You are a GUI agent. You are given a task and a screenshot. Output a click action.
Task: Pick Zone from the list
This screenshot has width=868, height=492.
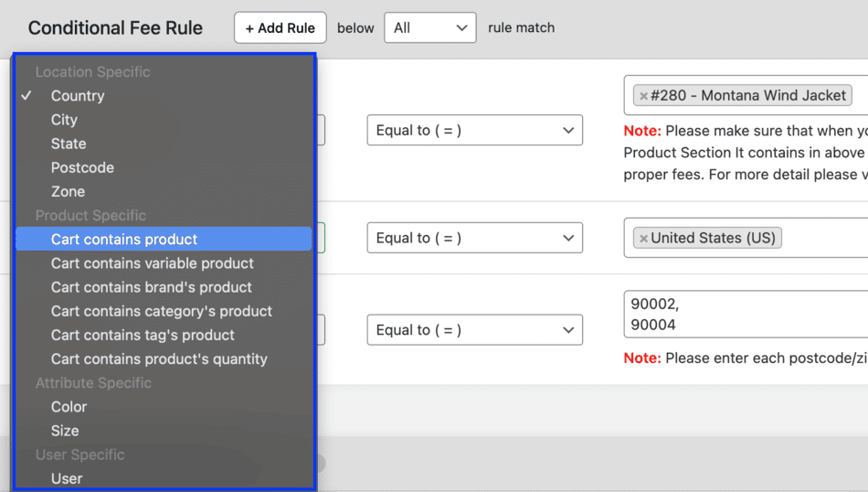164,191
